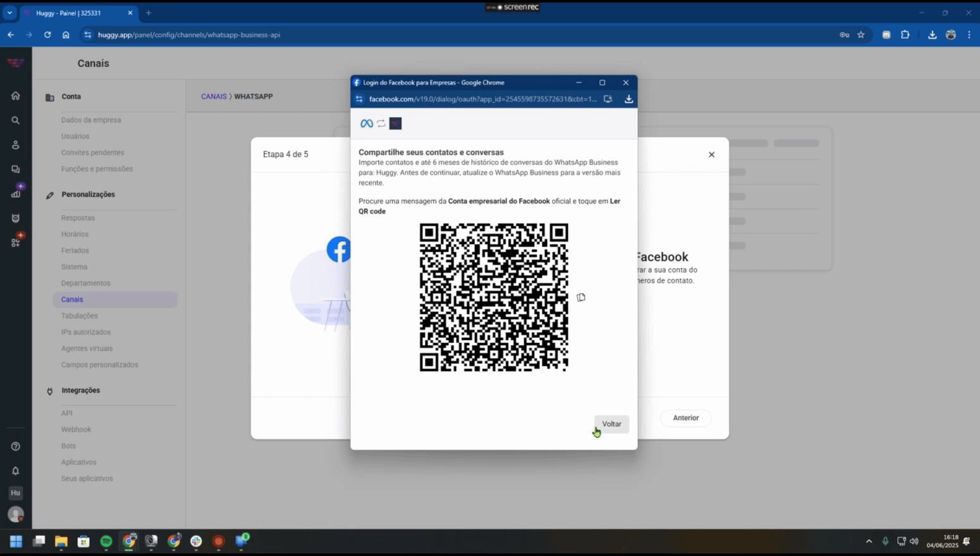The image size is (980, 556).
Task: Open Departamentos settings item
Action: 85,283
